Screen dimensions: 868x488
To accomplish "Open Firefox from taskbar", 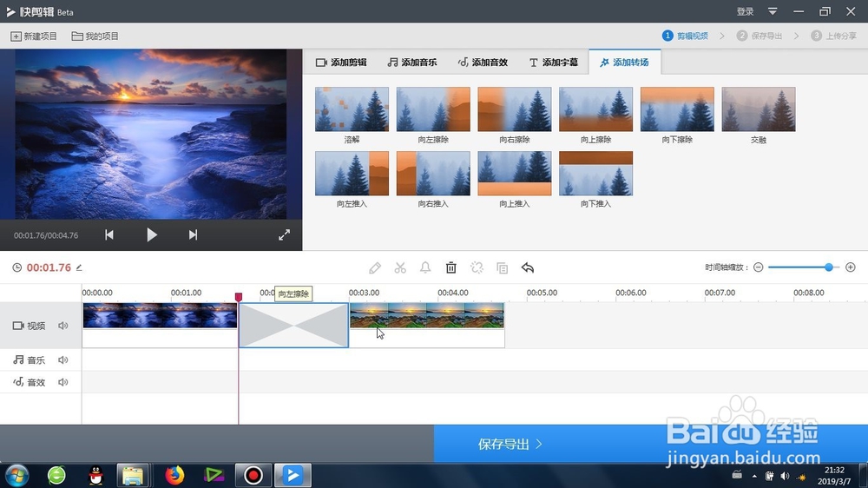I will click(x=174, y=475).
